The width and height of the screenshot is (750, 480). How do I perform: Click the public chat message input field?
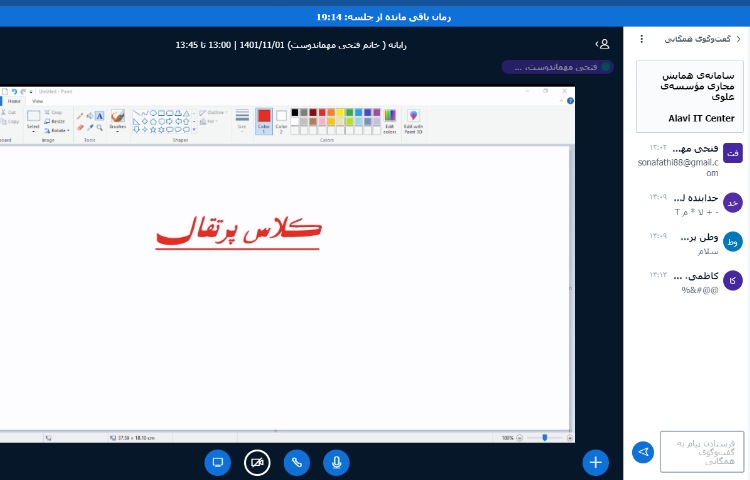[702, 452]
